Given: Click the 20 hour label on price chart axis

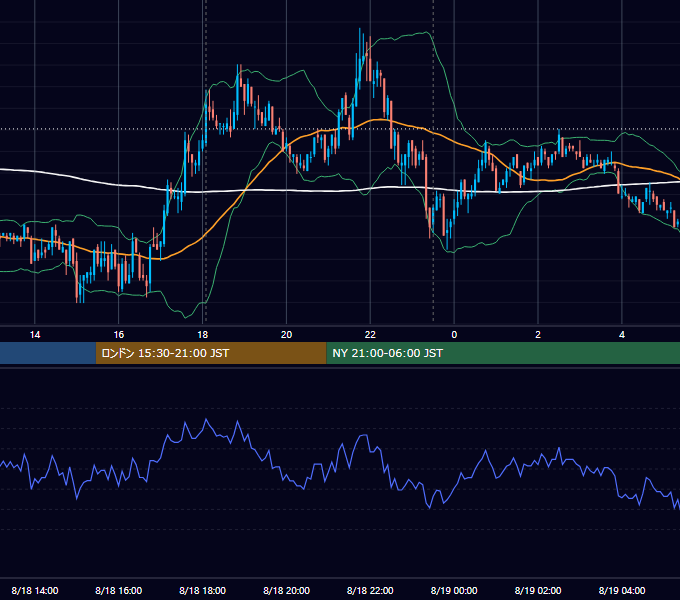Looking at the screenshot, I should (x=286, y=335).
